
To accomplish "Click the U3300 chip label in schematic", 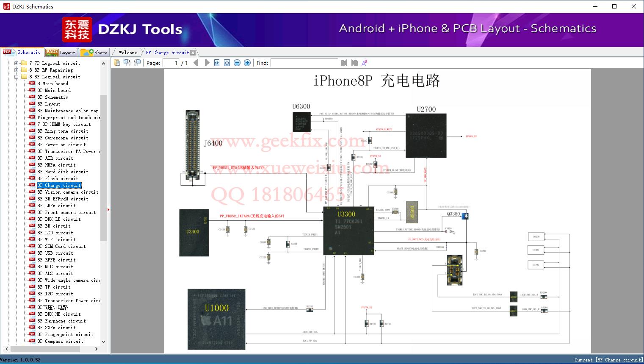I will (346, 214).
